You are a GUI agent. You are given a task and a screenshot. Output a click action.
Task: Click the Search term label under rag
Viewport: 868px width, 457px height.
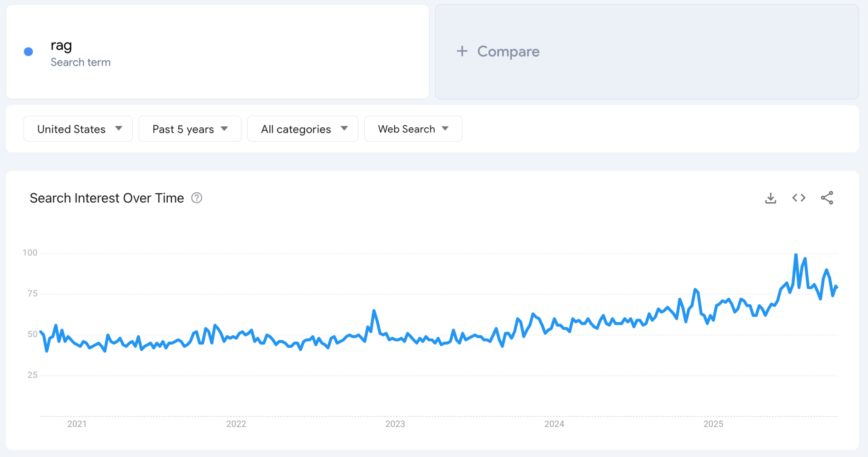80,62
